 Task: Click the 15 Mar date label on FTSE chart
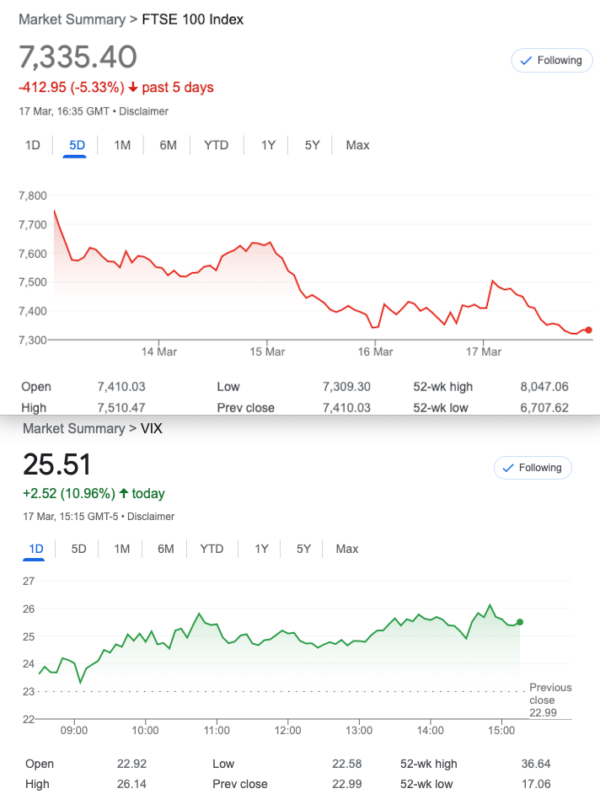267,351
